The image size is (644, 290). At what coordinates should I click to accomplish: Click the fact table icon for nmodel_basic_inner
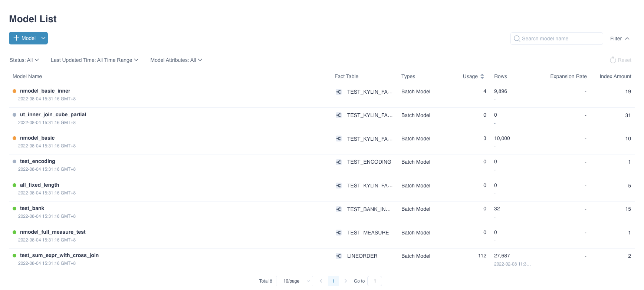338,92
